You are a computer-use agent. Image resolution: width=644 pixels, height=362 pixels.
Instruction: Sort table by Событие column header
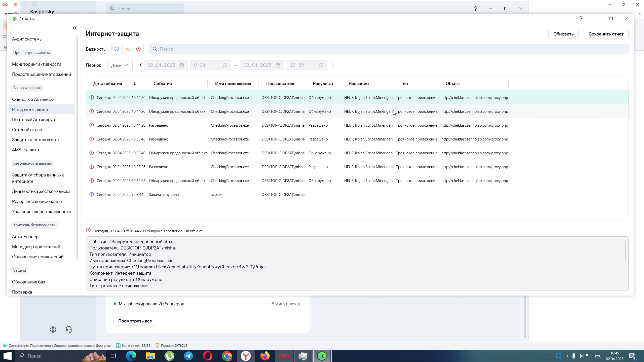[x=163, y=84]
